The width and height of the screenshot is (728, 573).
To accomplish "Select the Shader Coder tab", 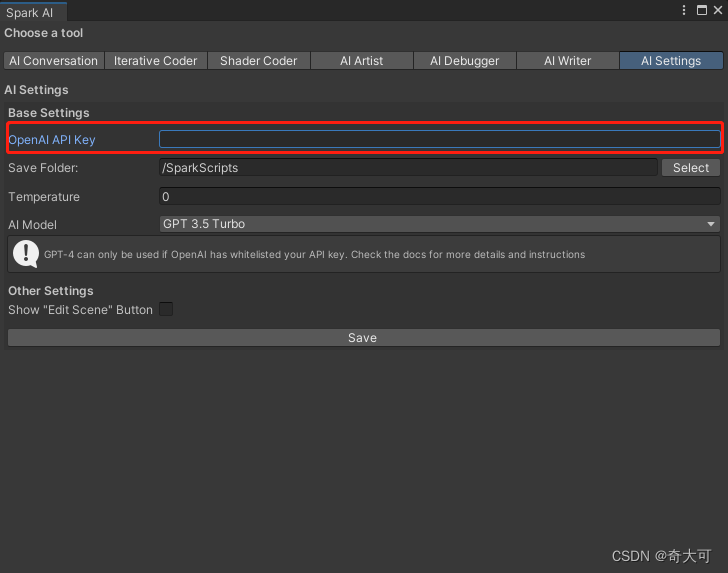I will (x=259, y=61).
